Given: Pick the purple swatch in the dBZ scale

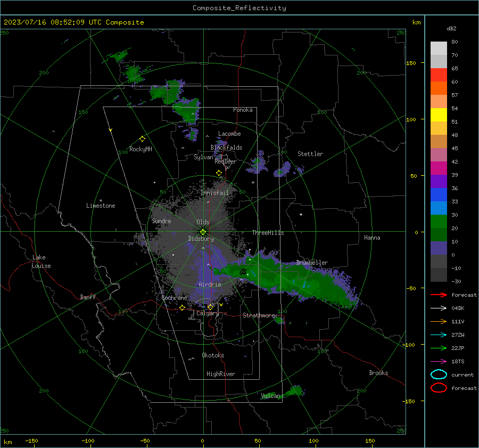Looking at the screenshot, I should pyautogui.click(x=439, y=181).
